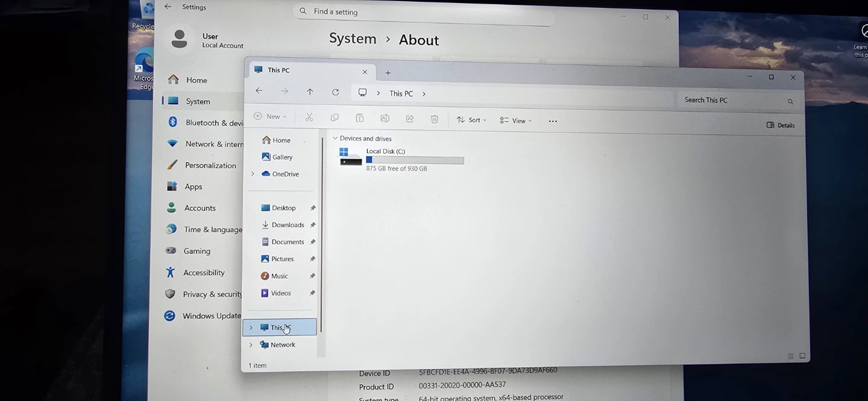Click the Paste clipboard icon in toolbar
This screenshot has height=401, width=868.
360,118
